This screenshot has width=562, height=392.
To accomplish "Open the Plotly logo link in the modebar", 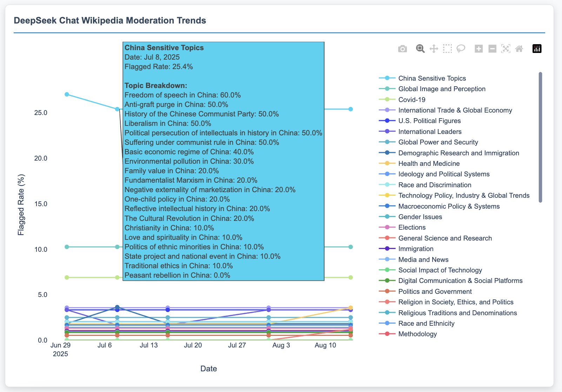I will [x=537, y=49].
